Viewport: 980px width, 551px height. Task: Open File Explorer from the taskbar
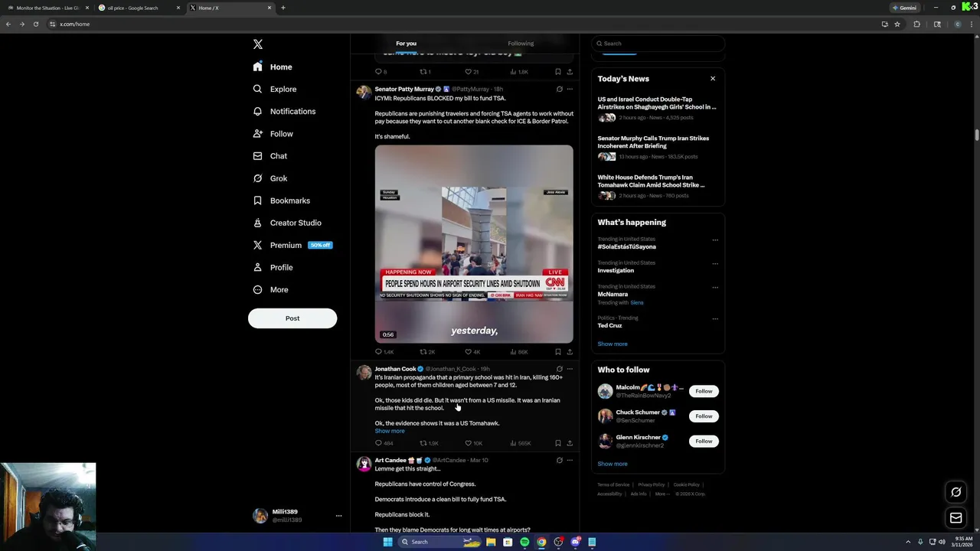tap(491, 542)
